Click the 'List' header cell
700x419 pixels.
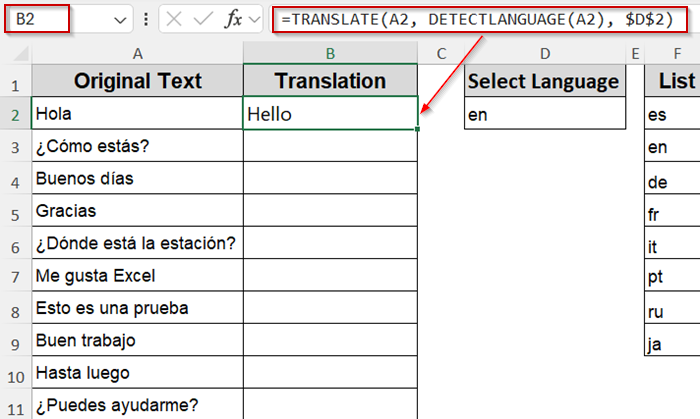click(672, 81)
